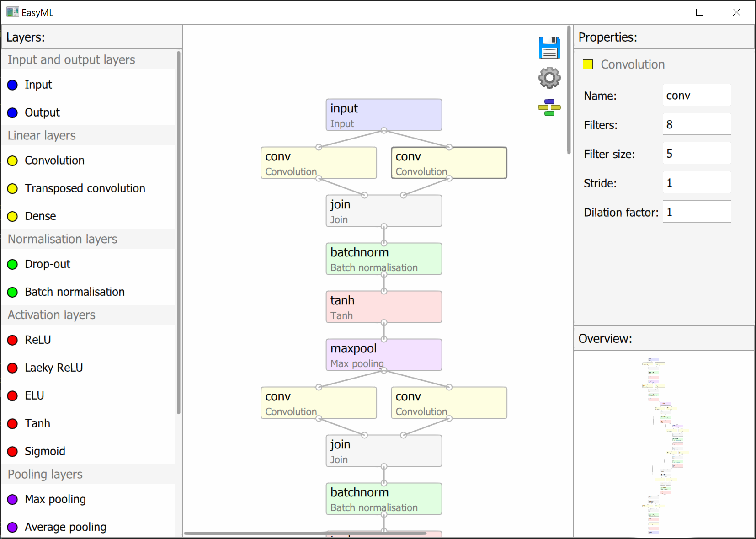Click the Name field containing conv
The width and height of the screenshot is (756, 539).
point(697,95)
